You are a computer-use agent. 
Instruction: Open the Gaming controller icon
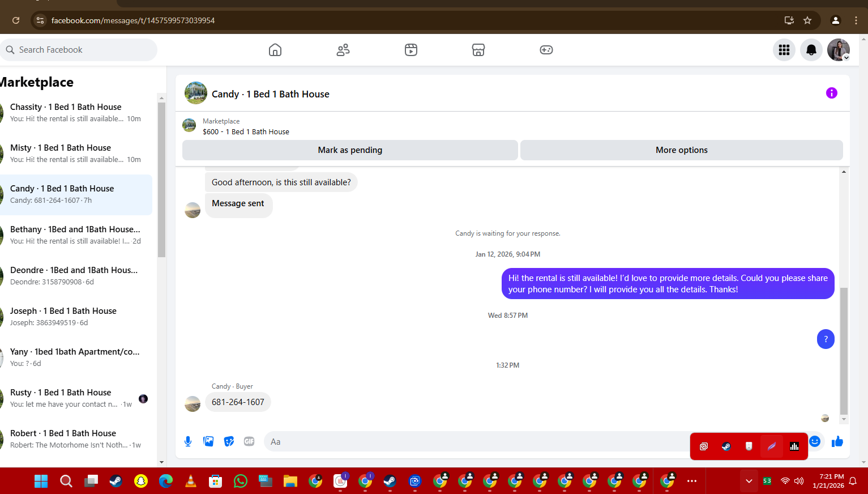(x=546, y=50)
